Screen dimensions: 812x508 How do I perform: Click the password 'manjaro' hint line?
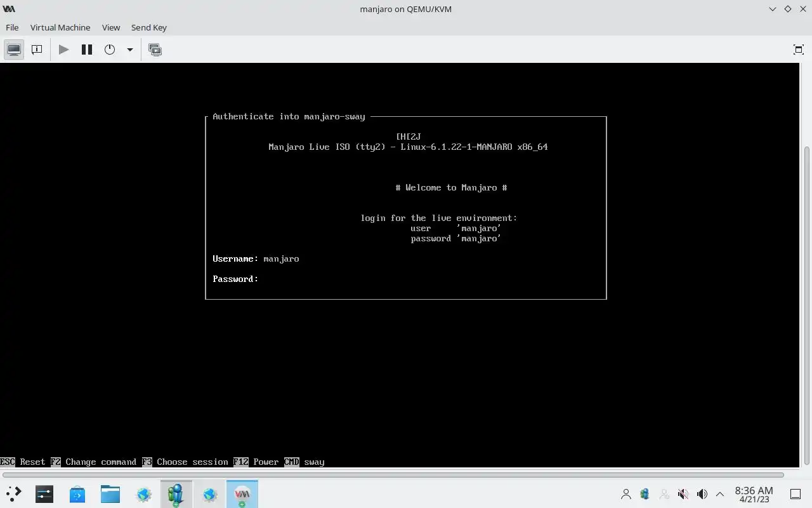click(x=455, y=238)
